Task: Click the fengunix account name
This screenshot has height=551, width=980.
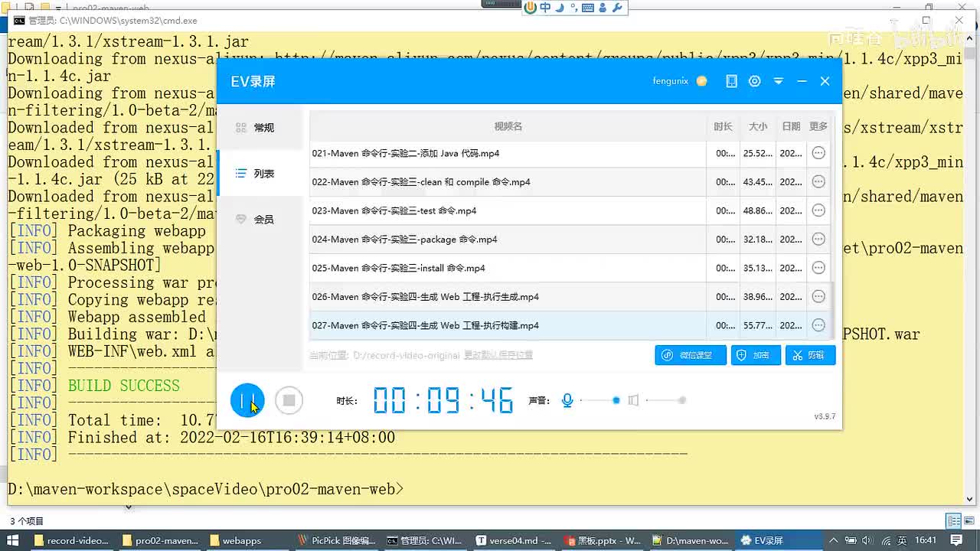Action: click(670, 81)
